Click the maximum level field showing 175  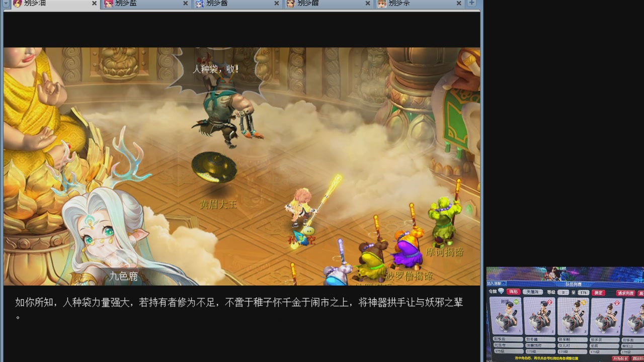pyautogui.click(x=583, y=292)
